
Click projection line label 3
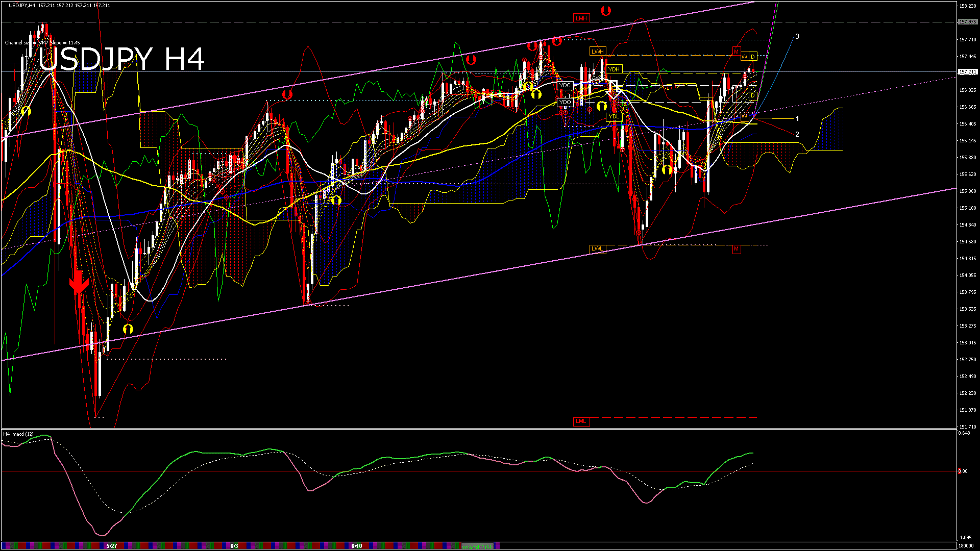point(797,37)
